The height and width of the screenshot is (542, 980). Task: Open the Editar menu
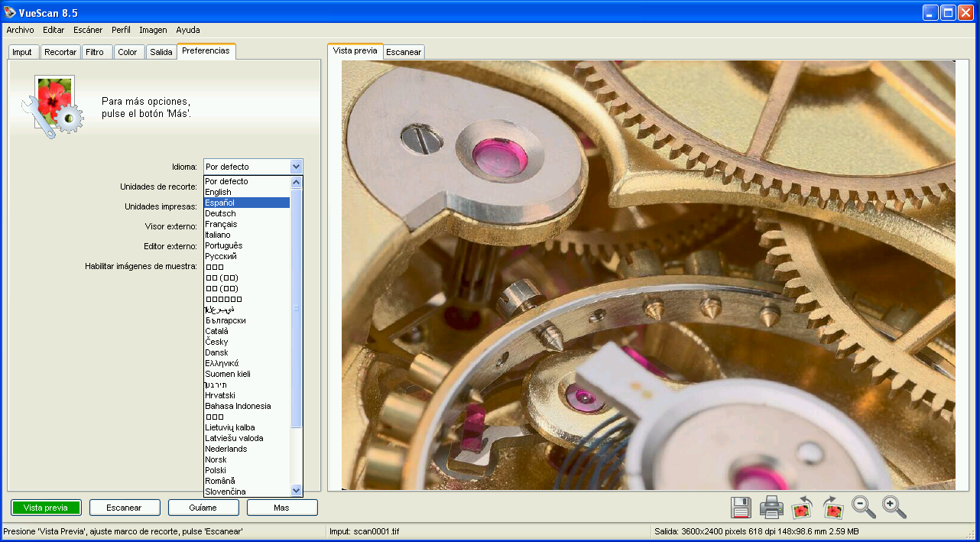tap(54, 30)
